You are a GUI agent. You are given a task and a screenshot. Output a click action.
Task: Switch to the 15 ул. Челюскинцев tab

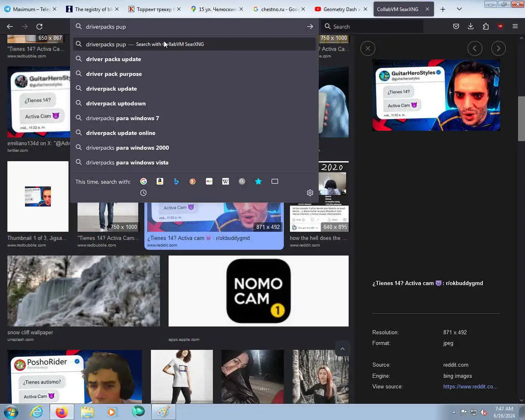[217, 9]
